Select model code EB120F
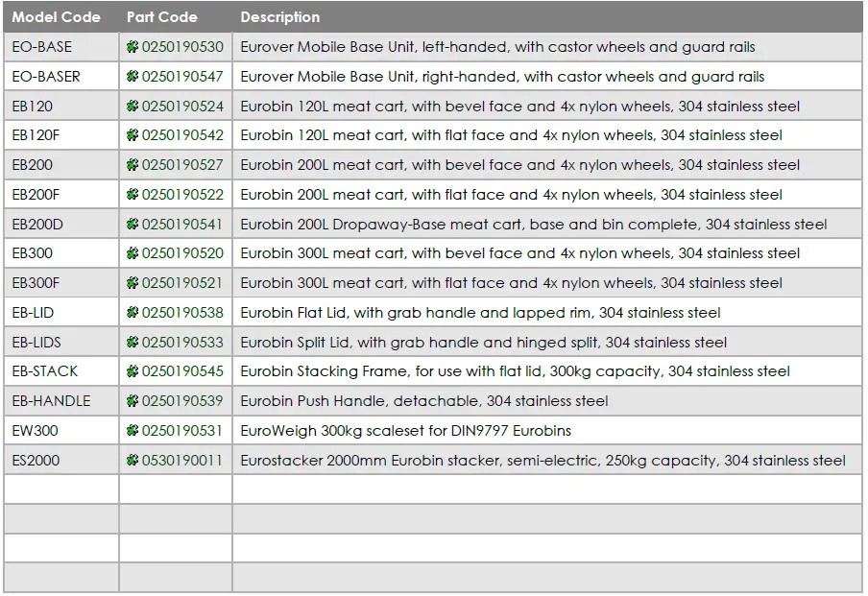This screenshot has width=868, height=596. (36, 135)
